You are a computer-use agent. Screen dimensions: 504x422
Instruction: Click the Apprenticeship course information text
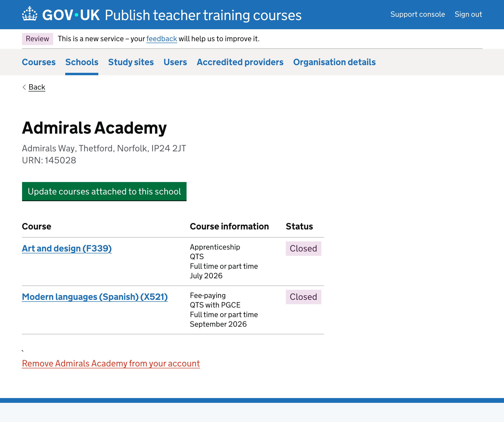point(215,247)
